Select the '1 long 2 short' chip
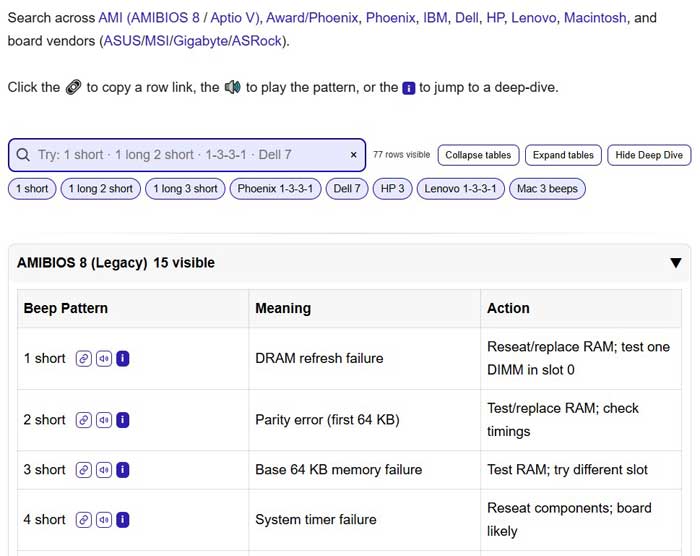Viewport: 700px width, 556px height. (x=100, y=188)
